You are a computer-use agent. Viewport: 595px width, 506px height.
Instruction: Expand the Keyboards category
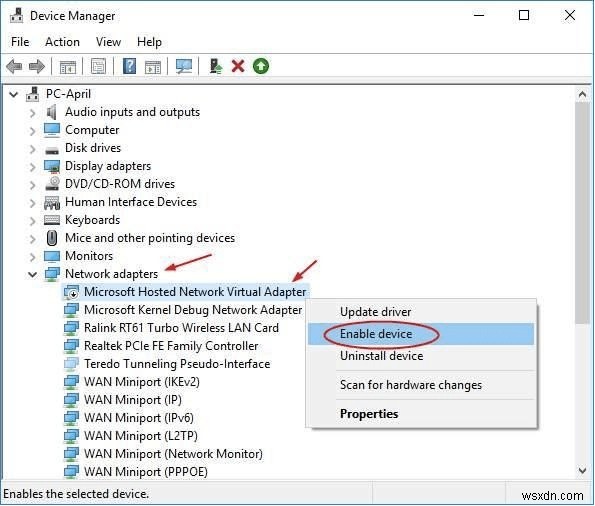(33, 221)
